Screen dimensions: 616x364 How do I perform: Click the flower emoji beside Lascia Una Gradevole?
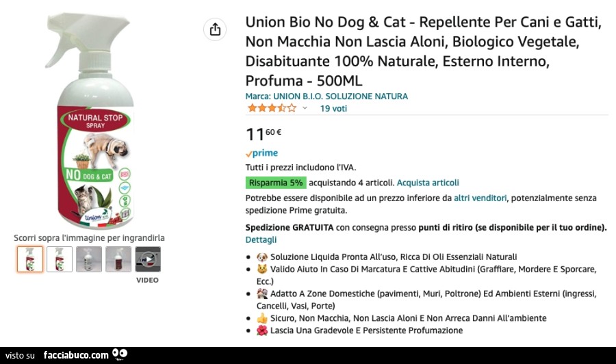262,330
